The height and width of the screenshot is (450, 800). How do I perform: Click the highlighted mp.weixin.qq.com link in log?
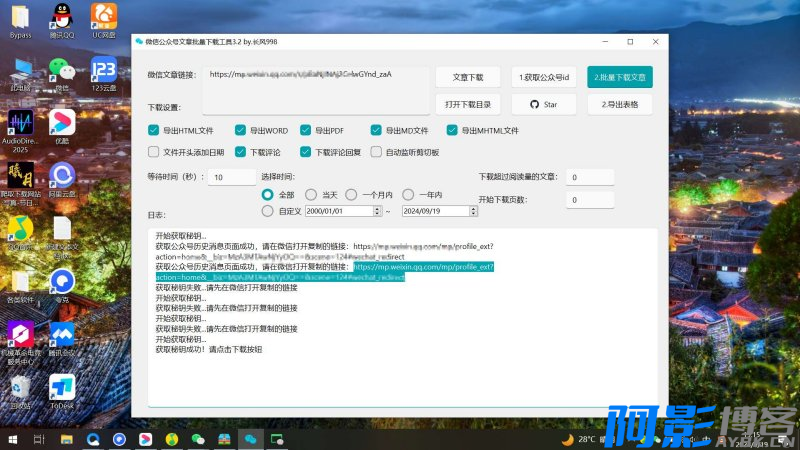click(423, 267)
